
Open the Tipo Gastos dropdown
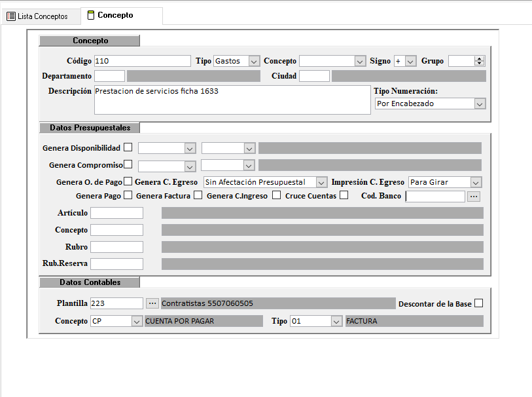click(254, 61)
